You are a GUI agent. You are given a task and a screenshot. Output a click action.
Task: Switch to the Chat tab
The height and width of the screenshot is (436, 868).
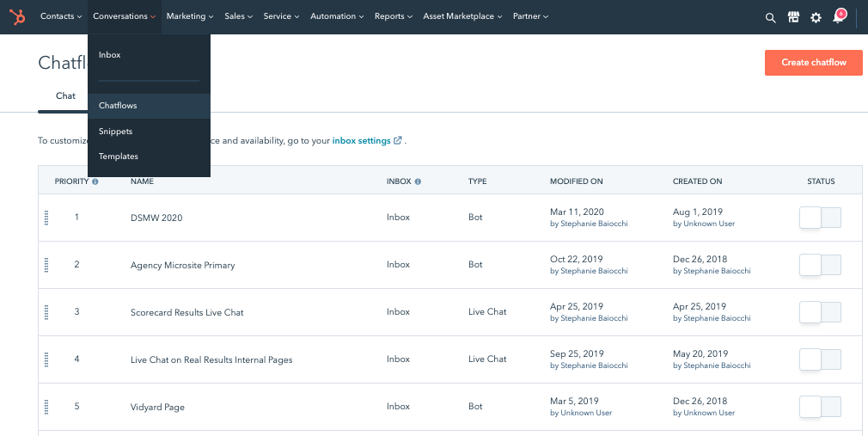65,96
